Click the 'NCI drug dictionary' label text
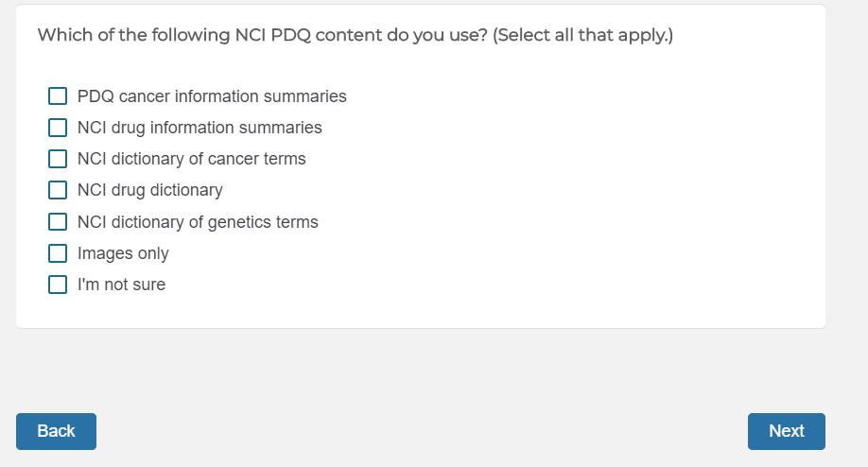 click(x=150, y=190)
